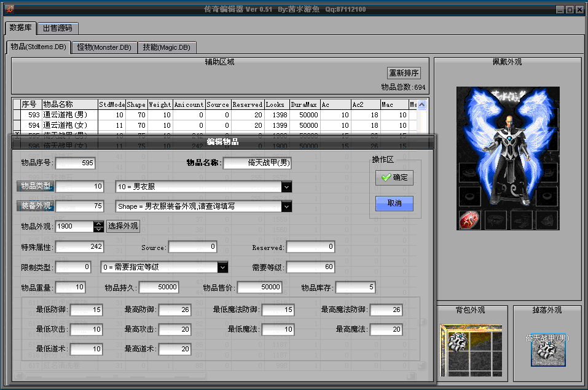Focus the 最高道术 input field

(174, 349)
